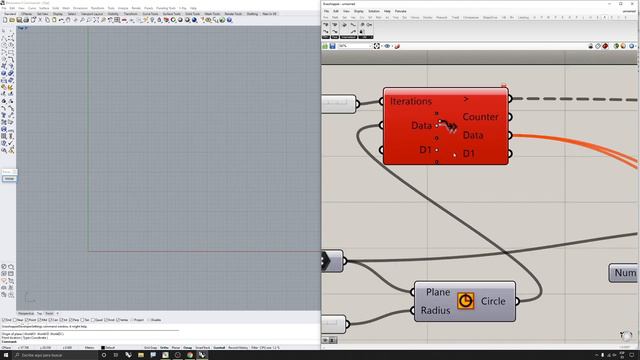Toggle Mid object snap
Image resolution: width=640 pixels, height=360 pixels.
click(42, 320)
